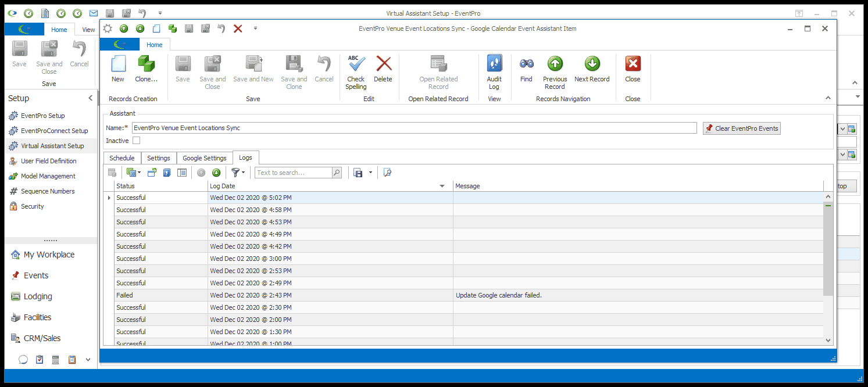Click the New record ribbon button
Viewport: 868px width, 387px height.
(x=118, y=69)
